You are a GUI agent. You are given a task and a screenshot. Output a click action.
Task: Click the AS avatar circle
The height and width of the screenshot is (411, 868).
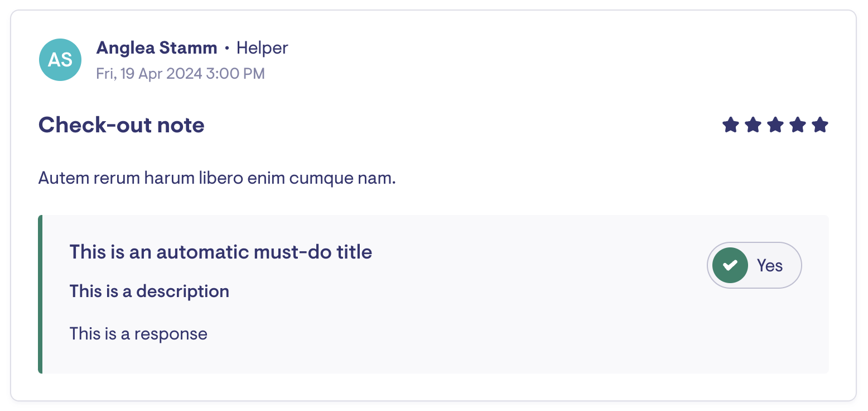[60, 60]
